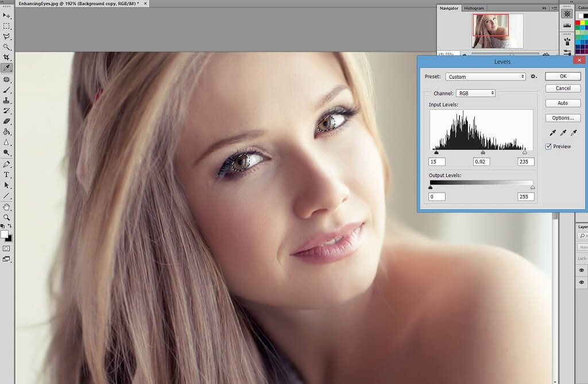Select the History Brush tool
588x384 pixels.
click(6, 111)
